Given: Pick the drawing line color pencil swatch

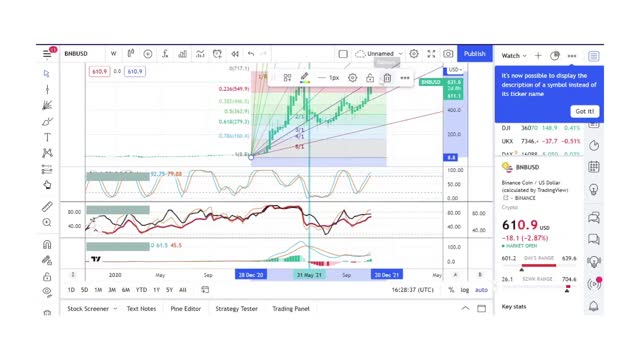Looking at the screenshot, I should click(x=304, y=78).
